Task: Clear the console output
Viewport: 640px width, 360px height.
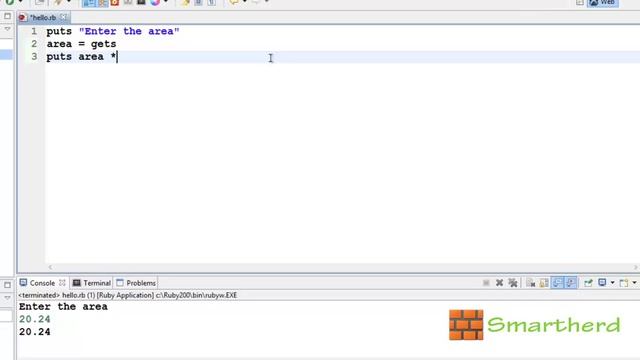Action: coord(531,283)
